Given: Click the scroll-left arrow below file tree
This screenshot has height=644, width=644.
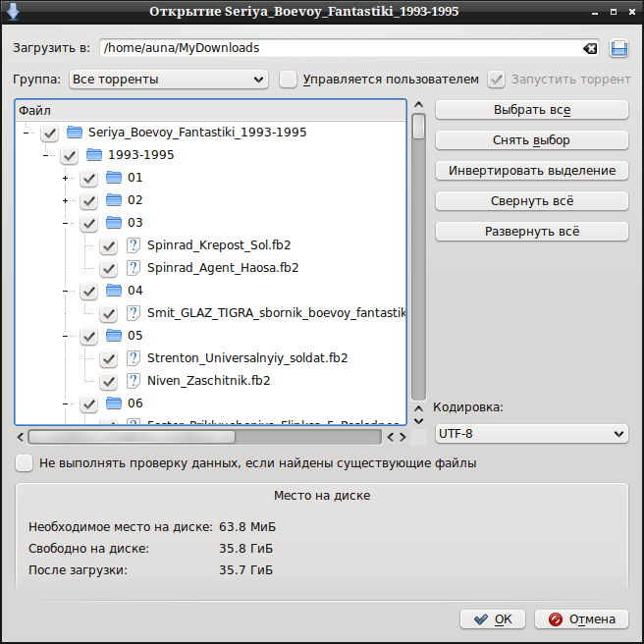Looking at the screenshot, I should click(20, 437).
